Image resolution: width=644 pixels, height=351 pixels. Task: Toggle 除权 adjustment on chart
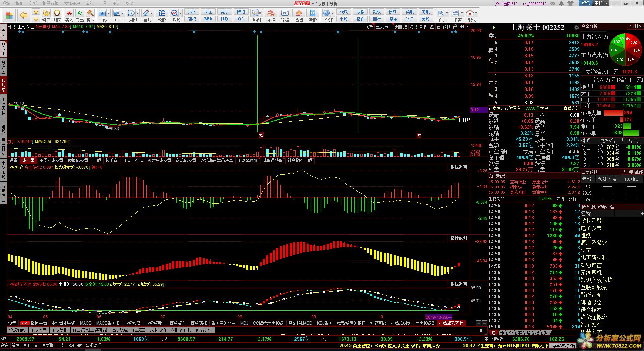tap(423, 27)
